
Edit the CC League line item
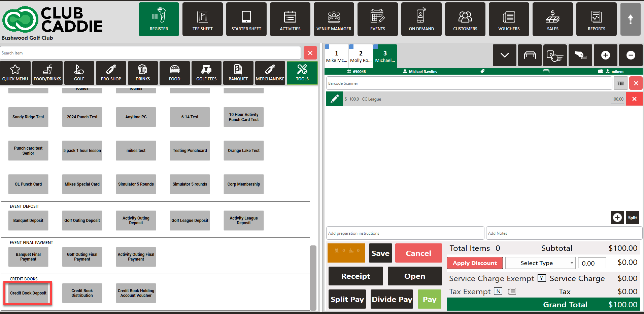(335, 99)
